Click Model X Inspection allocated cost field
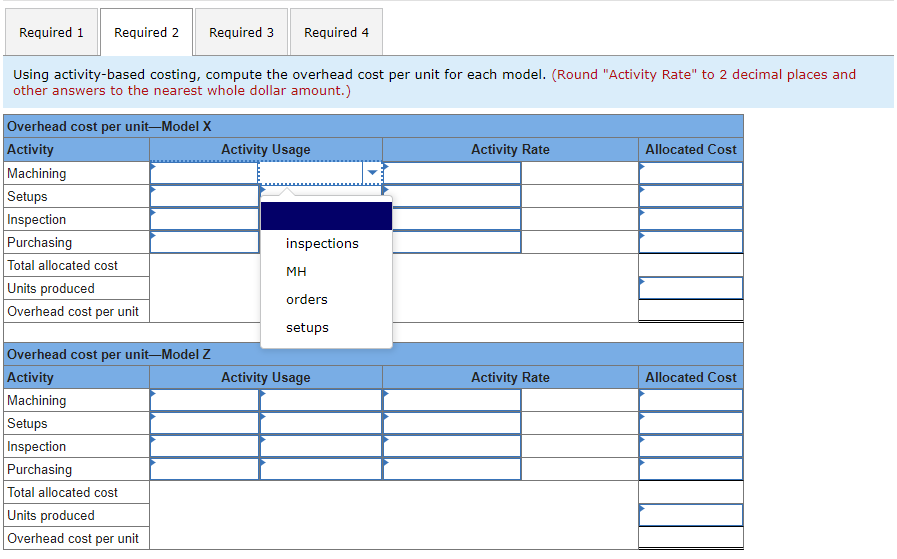The height and width of the screenshot is (559, 897). coord(691,219)
